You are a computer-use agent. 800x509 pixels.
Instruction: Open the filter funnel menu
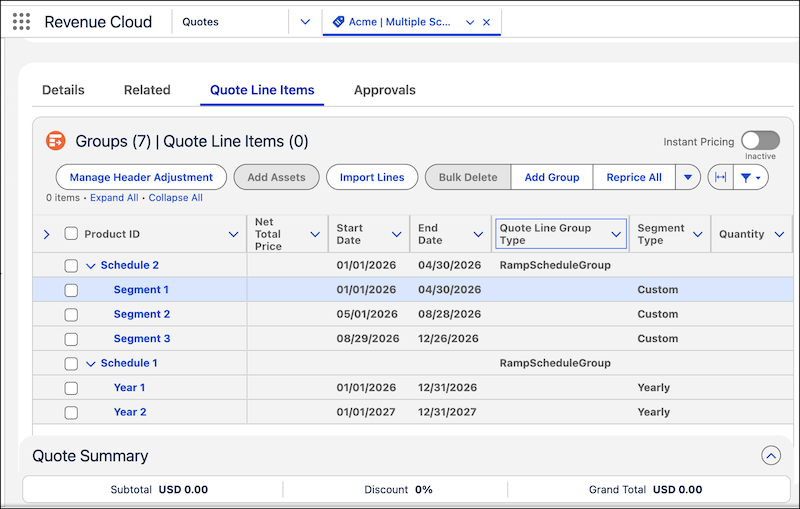[x=751, y=177]
